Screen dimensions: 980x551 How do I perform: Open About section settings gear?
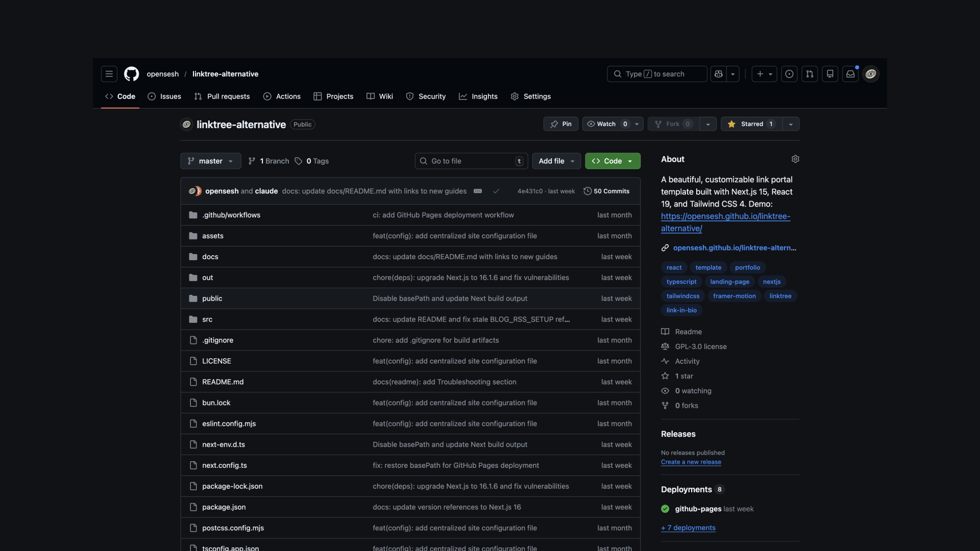click(795, 159)
